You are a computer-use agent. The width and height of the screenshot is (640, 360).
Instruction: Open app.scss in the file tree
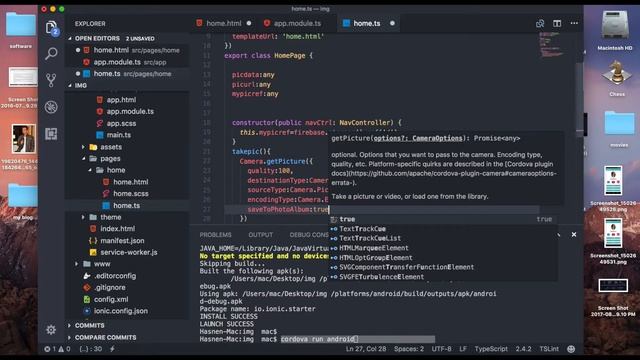point(121,123)
